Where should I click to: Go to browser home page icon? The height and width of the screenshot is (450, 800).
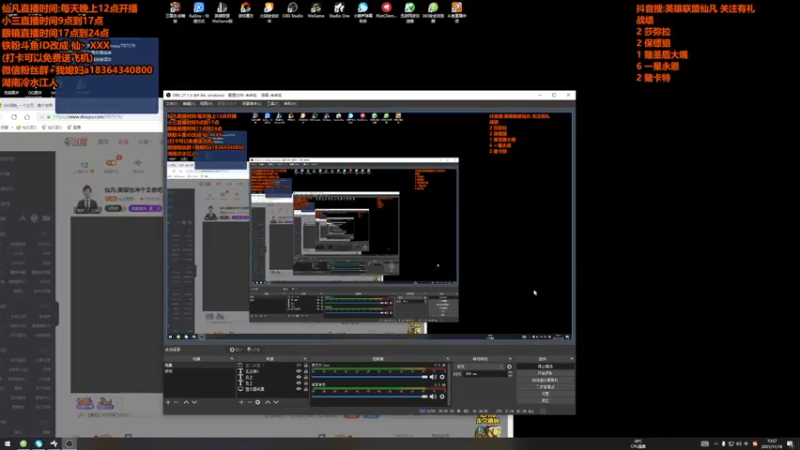click(28, 117)
